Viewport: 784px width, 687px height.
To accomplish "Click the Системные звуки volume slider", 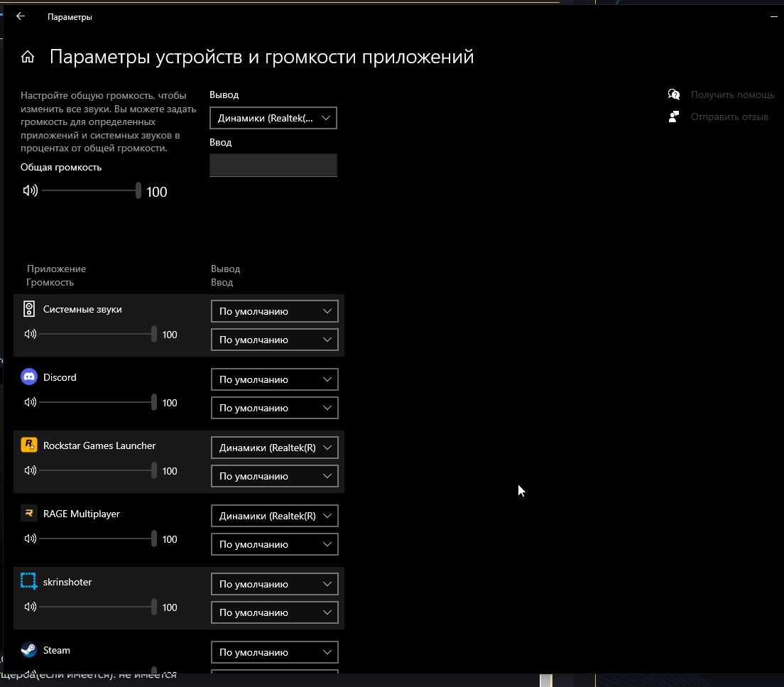I will 98,334.
